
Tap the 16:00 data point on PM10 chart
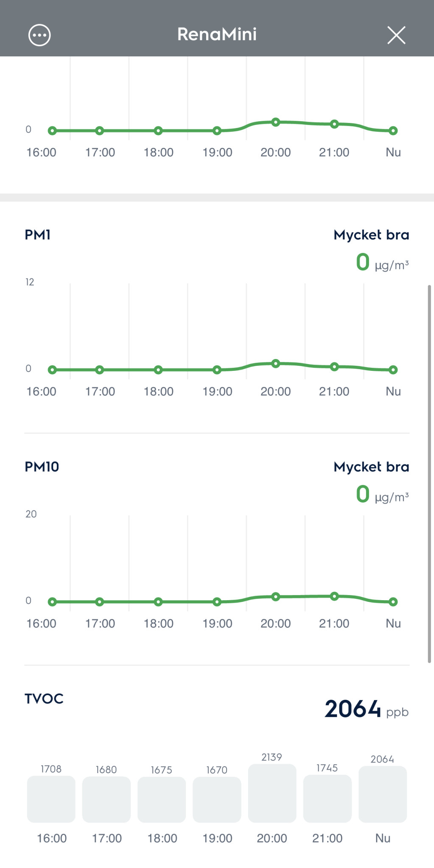coord(52,602)
